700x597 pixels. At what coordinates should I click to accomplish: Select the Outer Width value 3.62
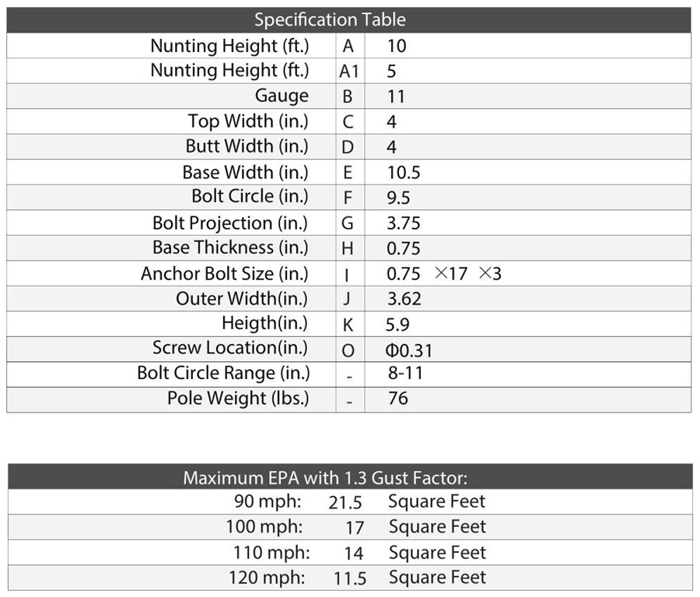(403, 299)
